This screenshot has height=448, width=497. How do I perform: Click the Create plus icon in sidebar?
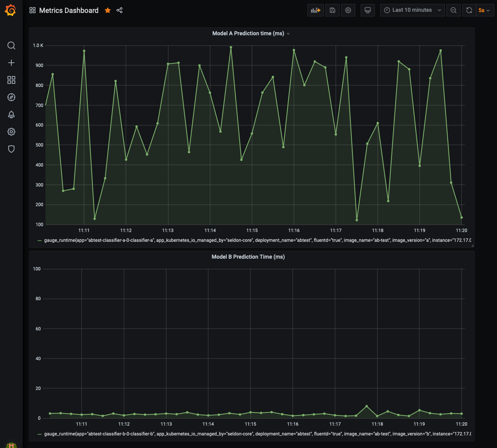(x=11, y=63)
